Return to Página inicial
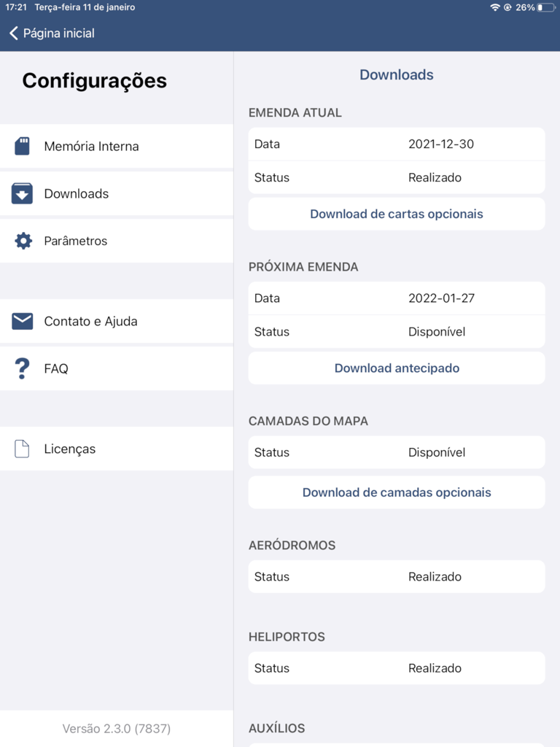This screenshot has height=747, width=560. click(x=58, y=33)
